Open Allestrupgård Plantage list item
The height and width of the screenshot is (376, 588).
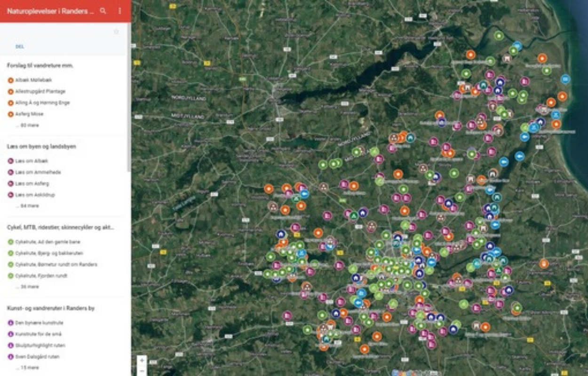(x=40, y=92)
